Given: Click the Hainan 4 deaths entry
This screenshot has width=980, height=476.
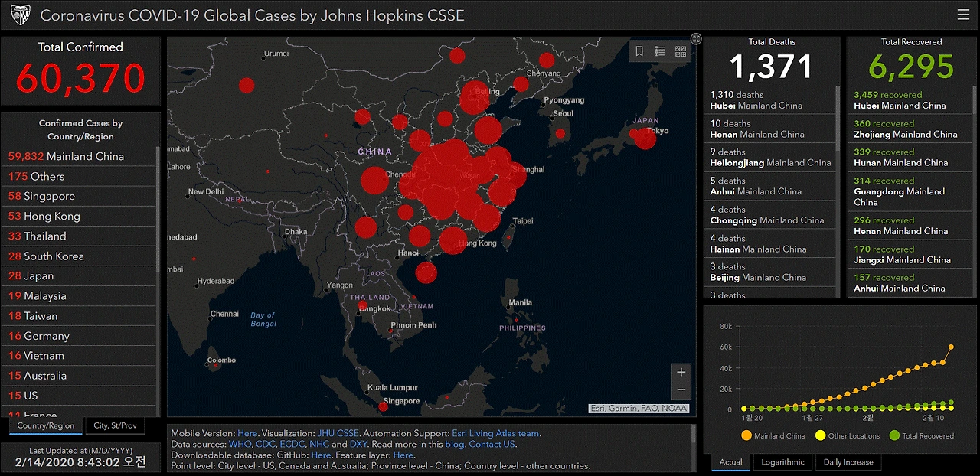Looking at the screenshot, I should (x=769, y=243).
